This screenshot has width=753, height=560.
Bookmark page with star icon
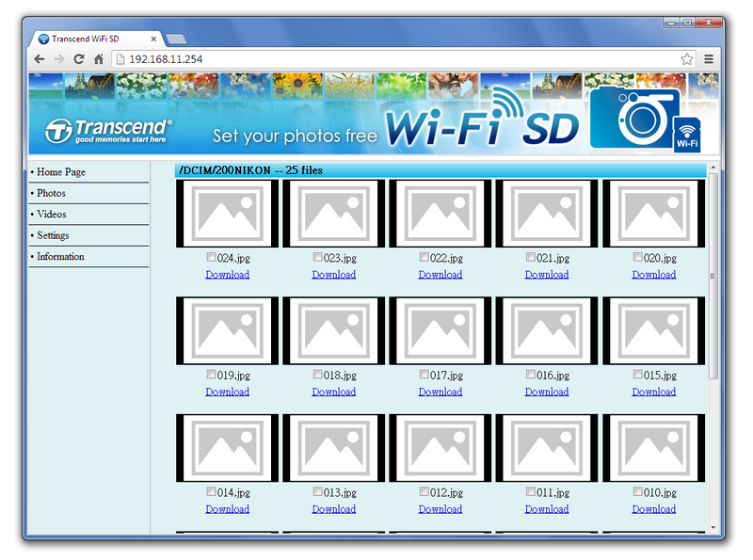point(687,58)
